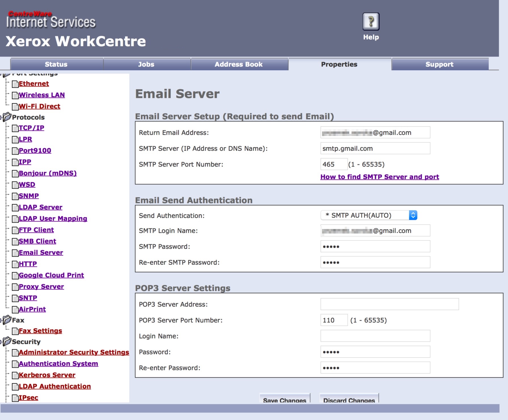This screenshot has width=508, height=420.
Task: Open the Address Book tab
Action: click(x=239, y=64)
